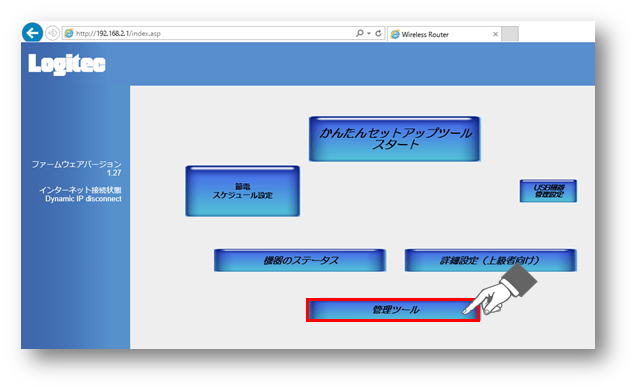Click the IE page icon beside the URL
Image resolution: width=637 pixels, height=391 pixels.
(x=69, y=33)
